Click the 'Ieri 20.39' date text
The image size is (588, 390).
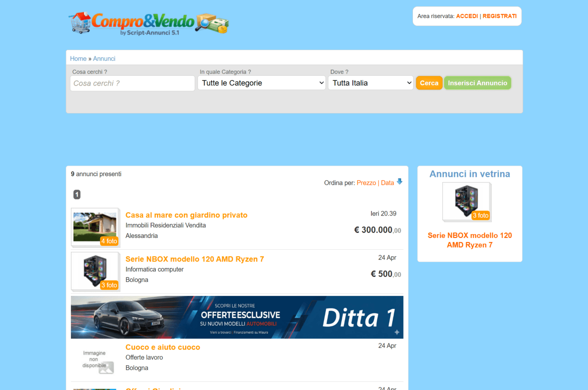(383, 213)
